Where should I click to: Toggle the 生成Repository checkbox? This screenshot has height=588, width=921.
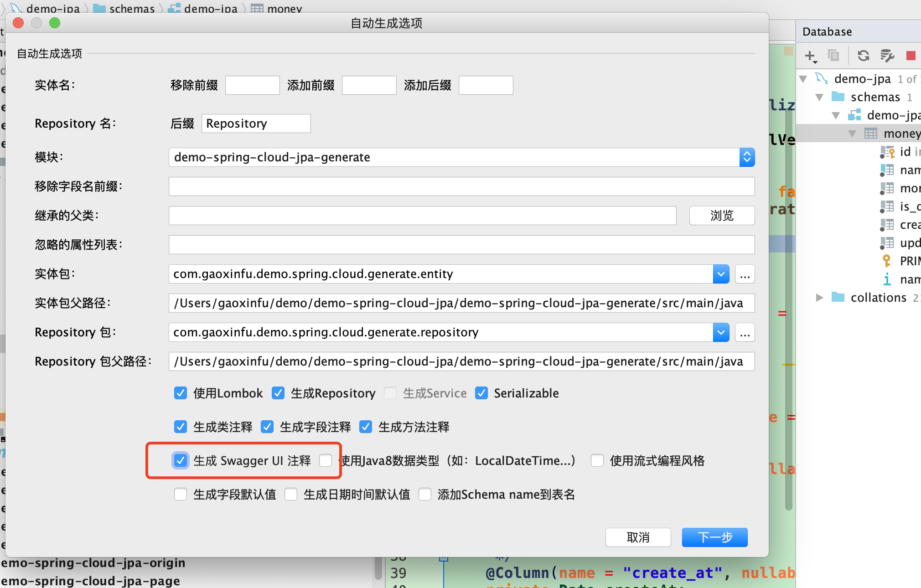[x=278, y=393]
